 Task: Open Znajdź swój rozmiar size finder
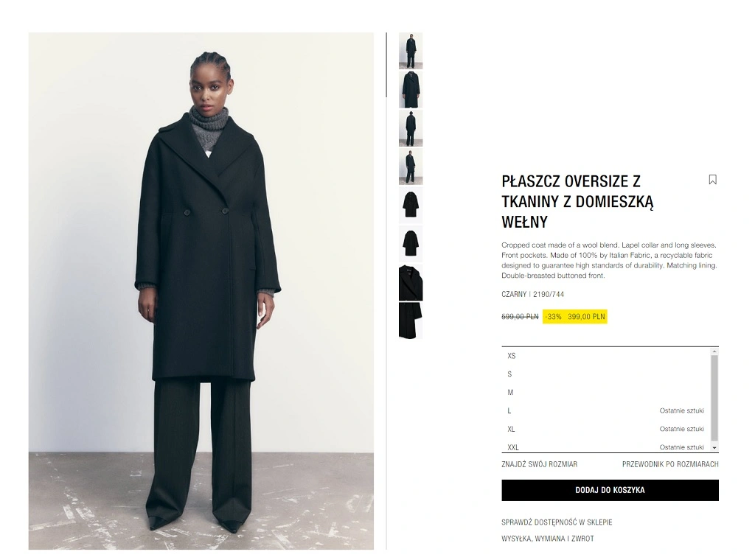[x=539, y=464]
